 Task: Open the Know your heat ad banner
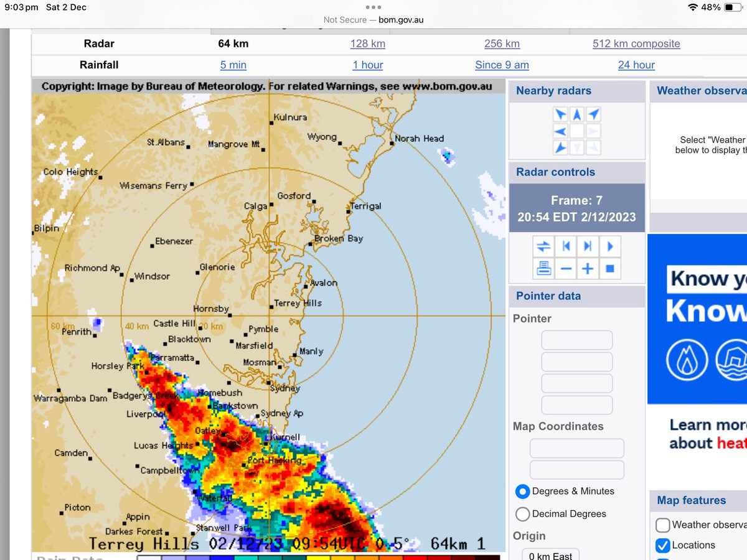[x=697, y=319]
